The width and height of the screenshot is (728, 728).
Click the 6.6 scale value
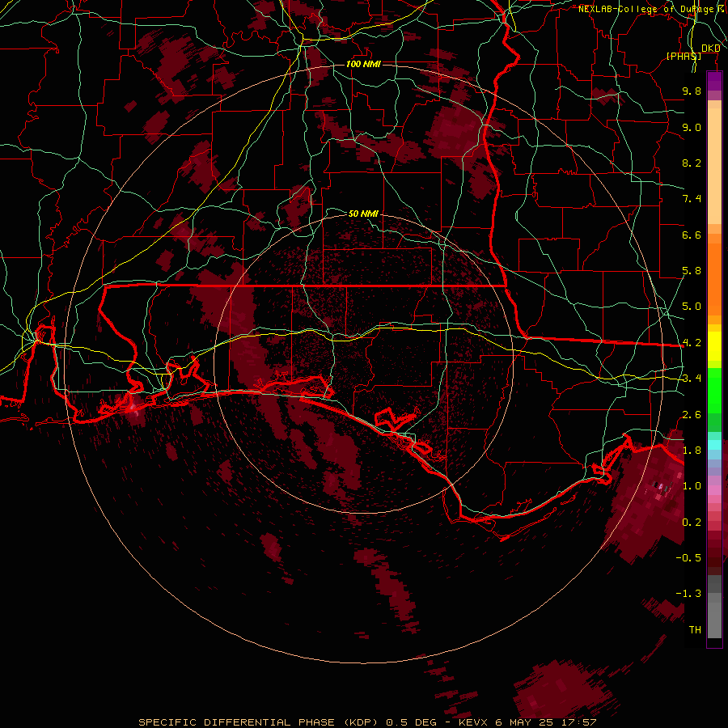click(692, 235)
